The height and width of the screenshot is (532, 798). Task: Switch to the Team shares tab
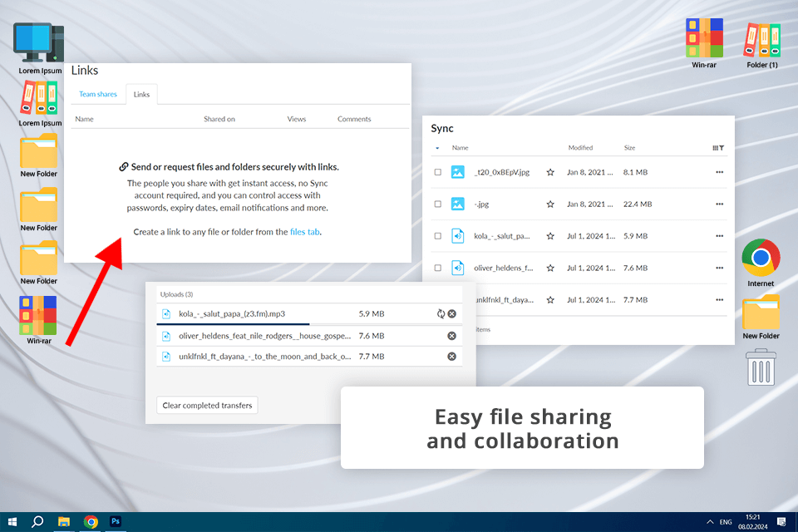tap(98, 94)
